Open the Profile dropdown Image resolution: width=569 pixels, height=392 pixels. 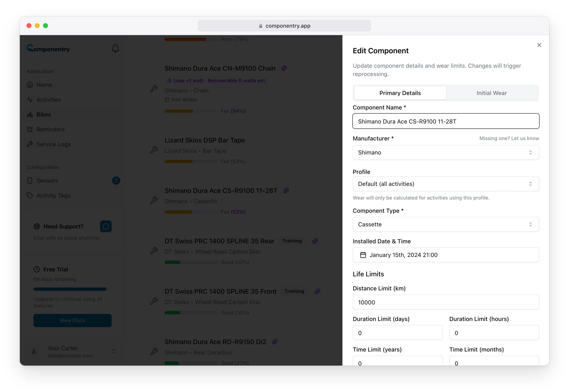pos(446,184)
